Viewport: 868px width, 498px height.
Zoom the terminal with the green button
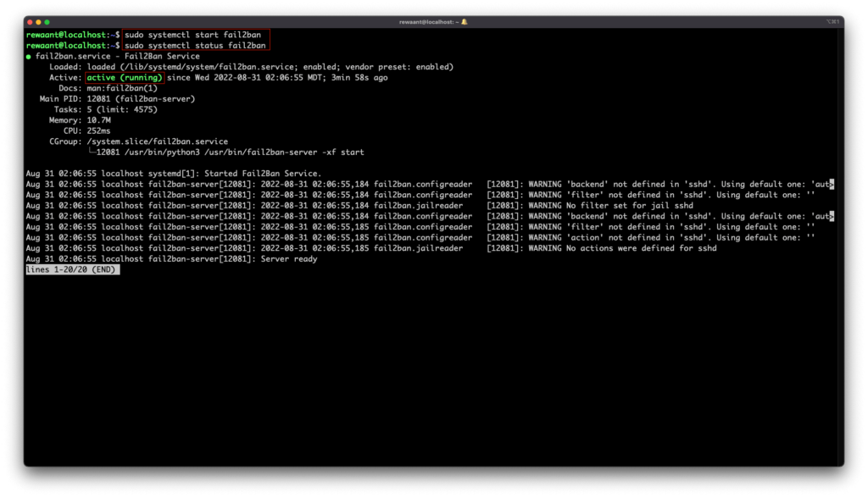pyautogui.click(x=47, y=22)
